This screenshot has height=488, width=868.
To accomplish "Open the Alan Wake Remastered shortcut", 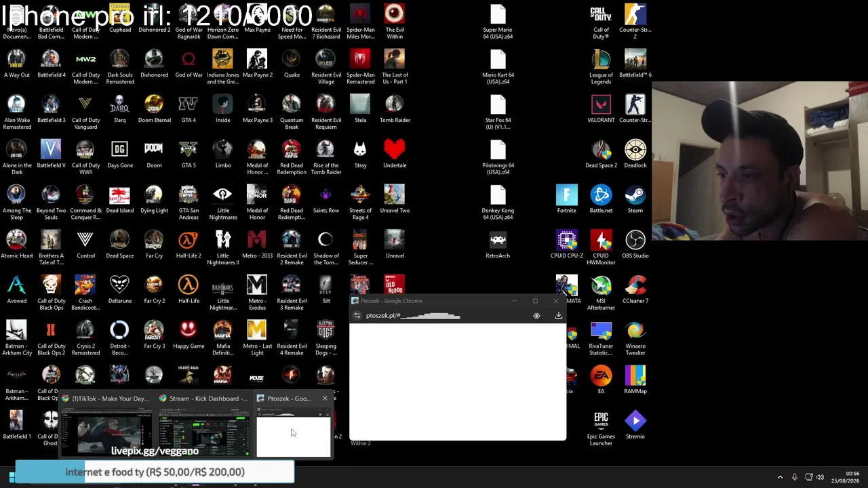I will click(x=17, y=111).
